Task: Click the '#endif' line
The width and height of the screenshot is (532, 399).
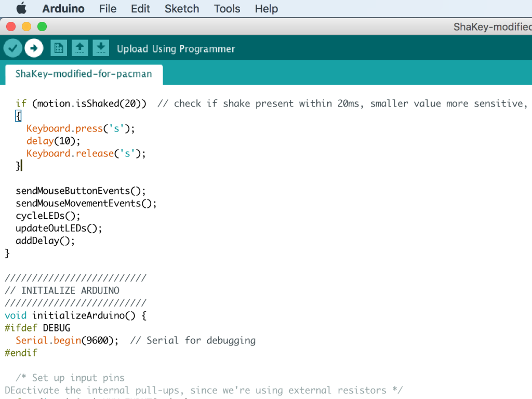Action: point(21,353)
